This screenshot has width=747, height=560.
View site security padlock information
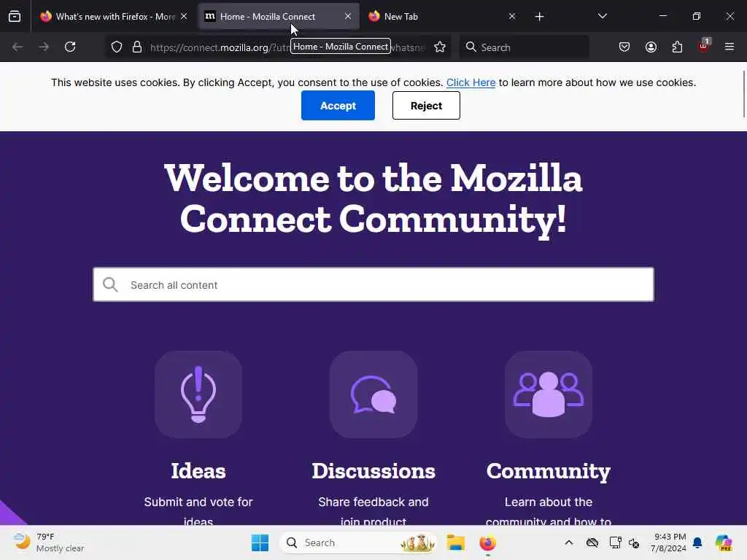[137, 47]
